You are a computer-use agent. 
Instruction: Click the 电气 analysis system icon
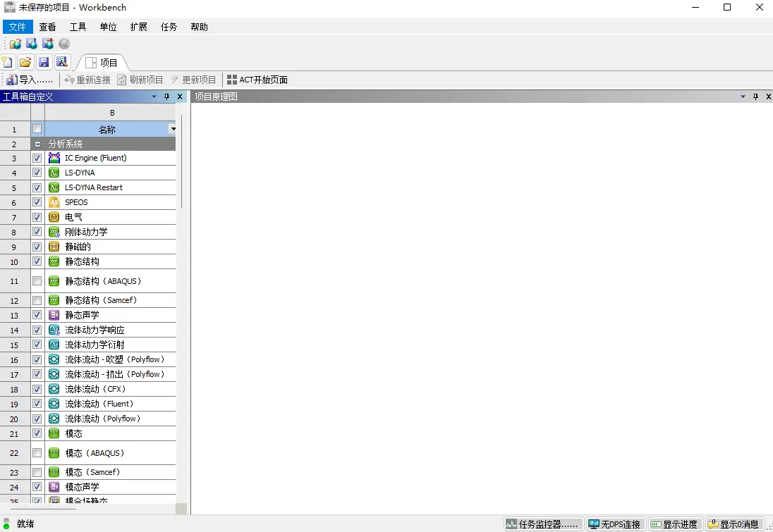point(54,217)
